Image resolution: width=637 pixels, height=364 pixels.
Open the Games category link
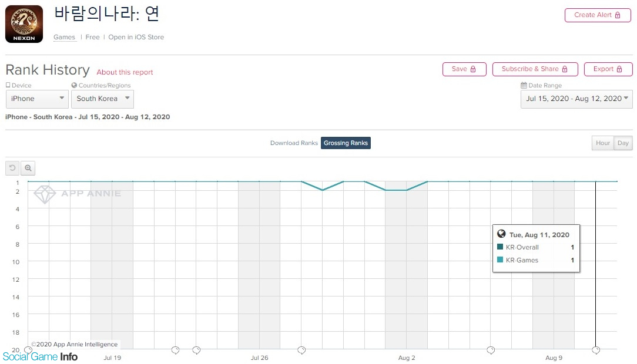64,37
